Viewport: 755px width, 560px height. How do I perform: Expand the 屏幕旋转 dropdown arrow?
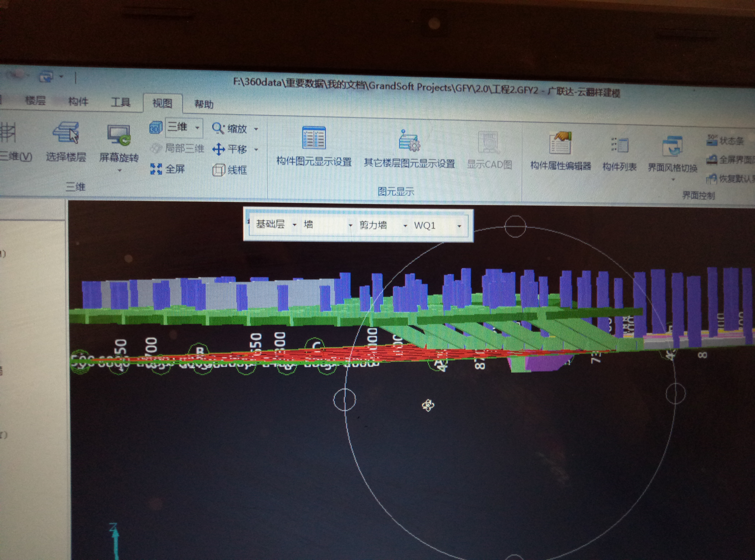[x=119, y=171]
